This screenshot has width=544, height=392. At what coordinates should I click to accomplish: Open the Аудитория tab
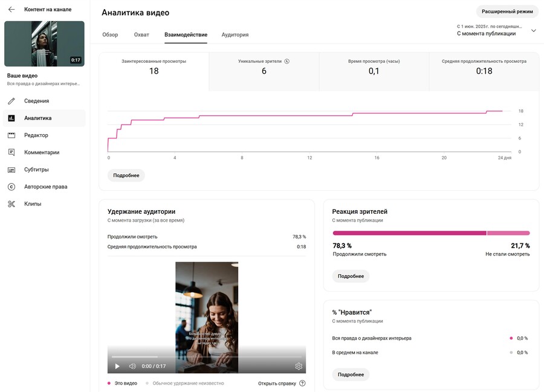(235, 34)
